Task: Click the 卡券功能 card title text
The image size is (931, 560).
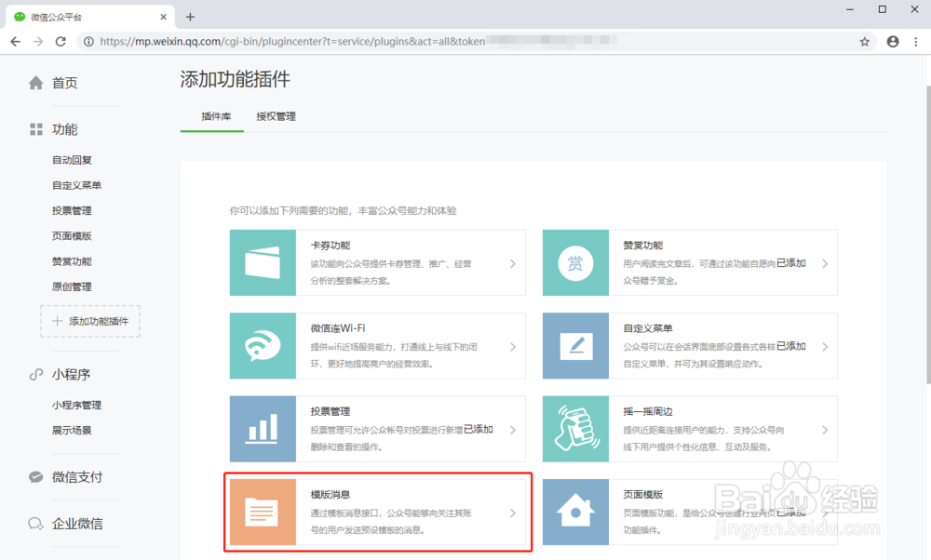Action: [x=331, y=246]
